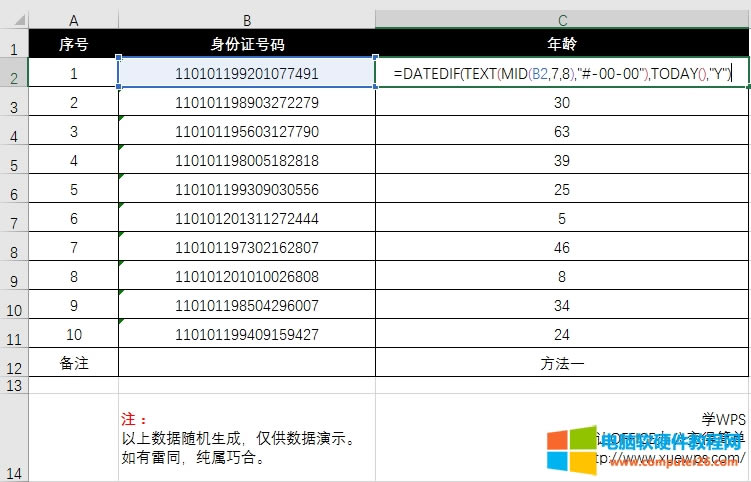Select column C header

pyautogui.click(x=562, y=20)
